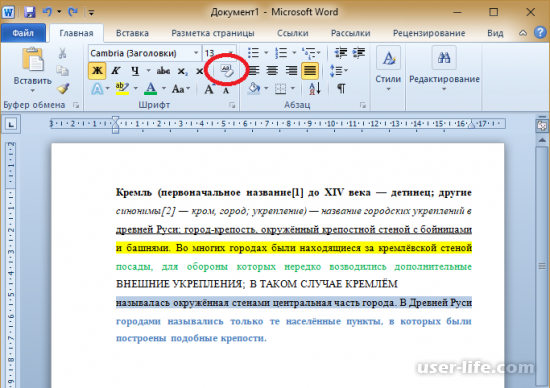Open the Буфер обмена dialog launcher
The height and width of the screenshot is (388, 550).
76,105
